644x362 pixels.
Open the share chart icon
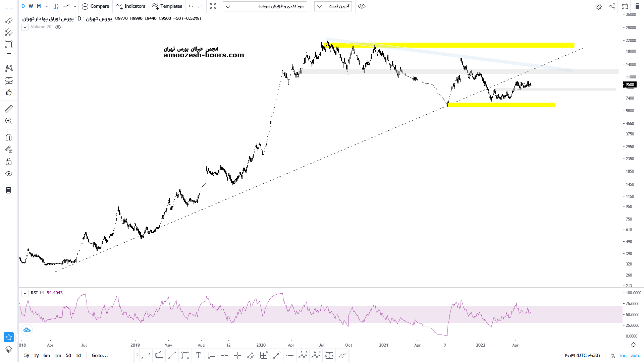612,6
